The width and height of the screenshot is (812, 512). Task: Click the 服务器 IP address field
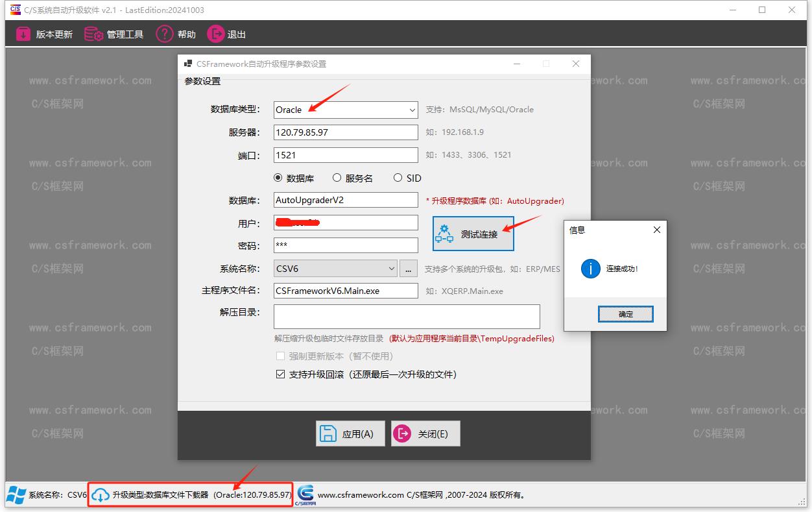coord(345,132)
